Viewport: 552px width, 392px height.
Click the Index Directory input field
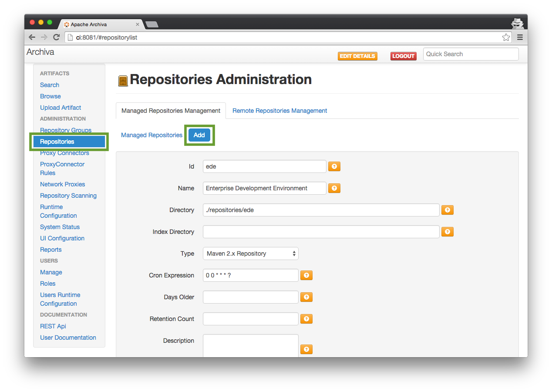point(321,232)
